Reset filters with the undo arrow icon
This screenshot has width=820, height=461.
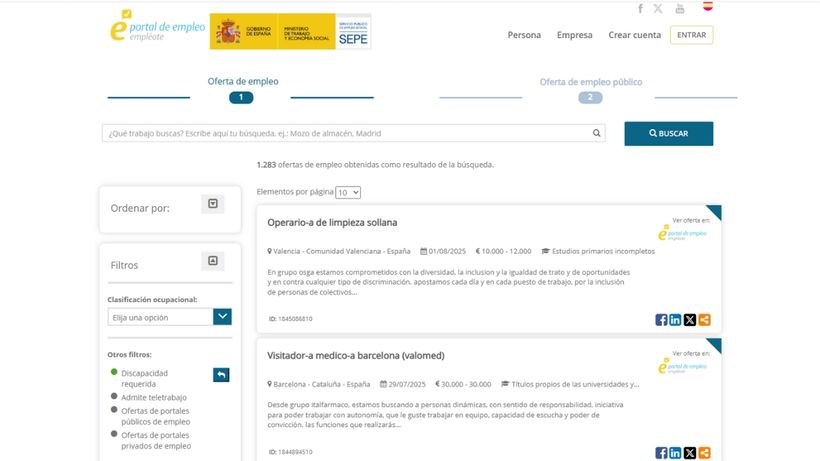pos(221,375)
